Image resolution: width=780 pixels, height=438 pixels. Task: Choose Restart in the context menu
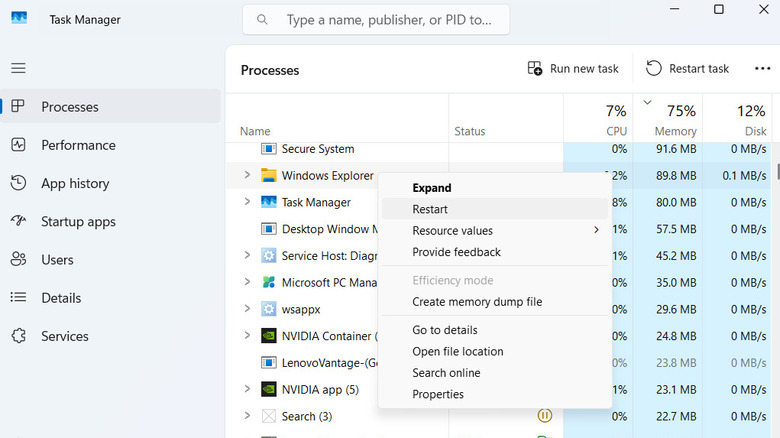[x=430, y=209]
